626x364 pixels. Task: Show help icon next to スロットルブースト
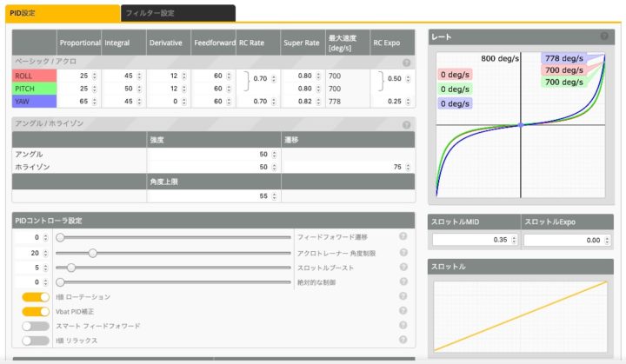click(x=403, y=268)
